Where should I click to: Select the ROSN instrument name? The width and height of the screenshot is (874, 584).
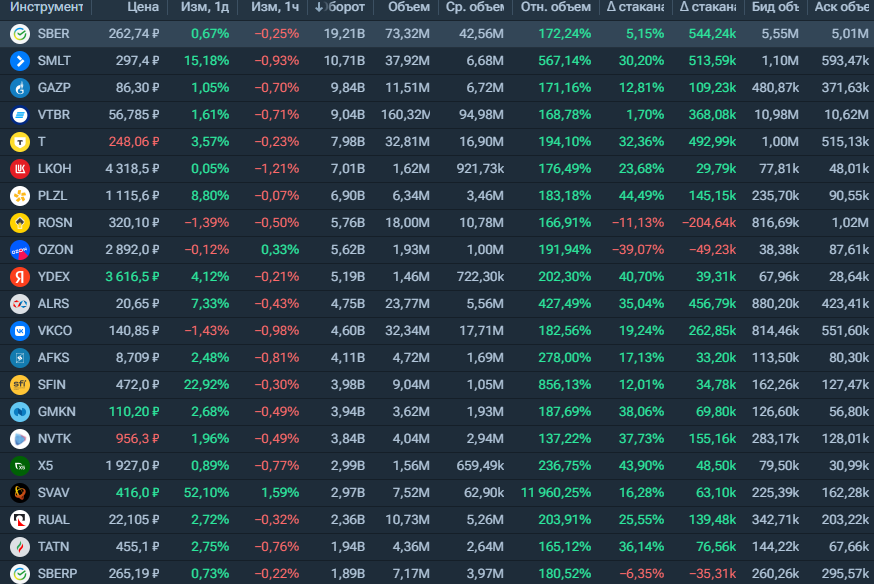click(55, 223)
